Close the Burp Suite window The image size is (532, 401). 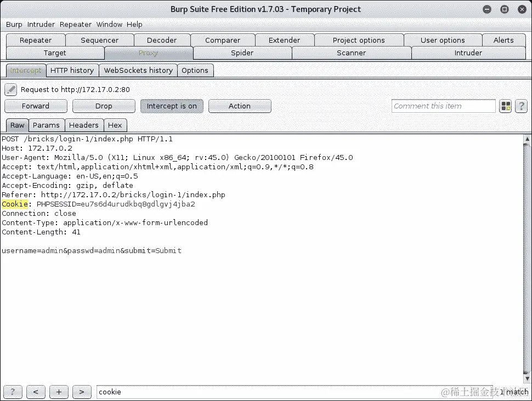click(522, 9)
